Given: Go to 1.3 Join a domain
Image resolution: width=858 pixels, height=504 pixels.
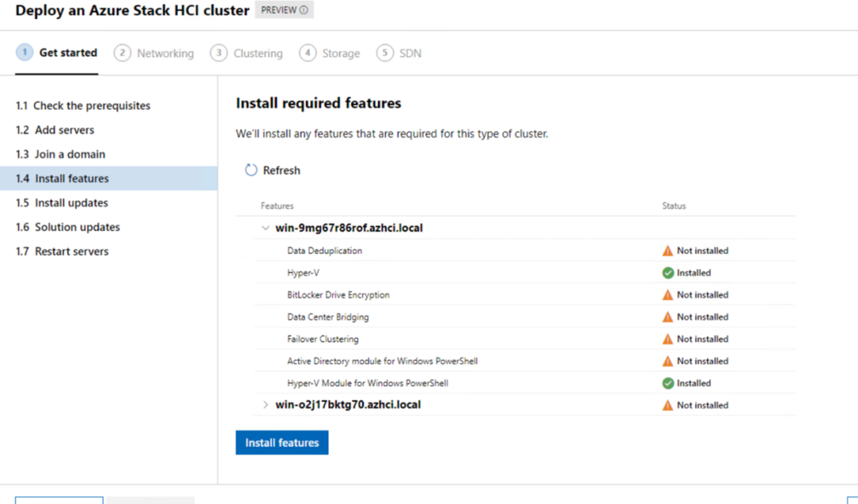Looking at the screenshot, I should [x=60, y=154].
